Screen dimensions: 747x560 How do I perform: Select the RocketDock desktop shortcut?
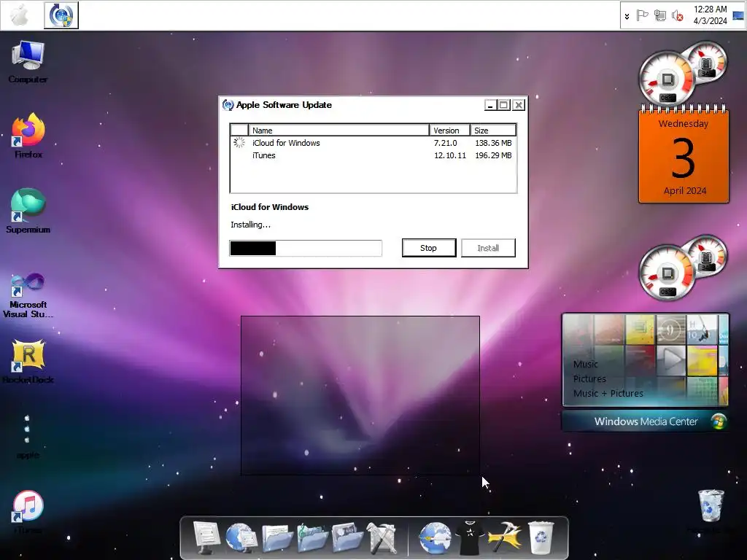(28, 361)
